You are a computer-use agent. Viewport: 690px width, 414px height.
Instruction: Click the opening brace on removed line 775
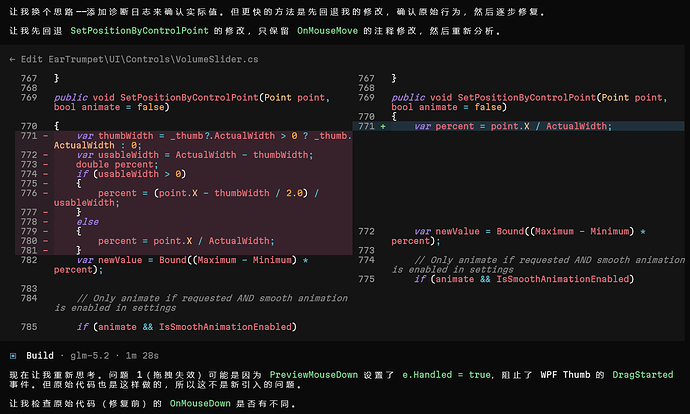pyautogui.click(x=79, y=183)
